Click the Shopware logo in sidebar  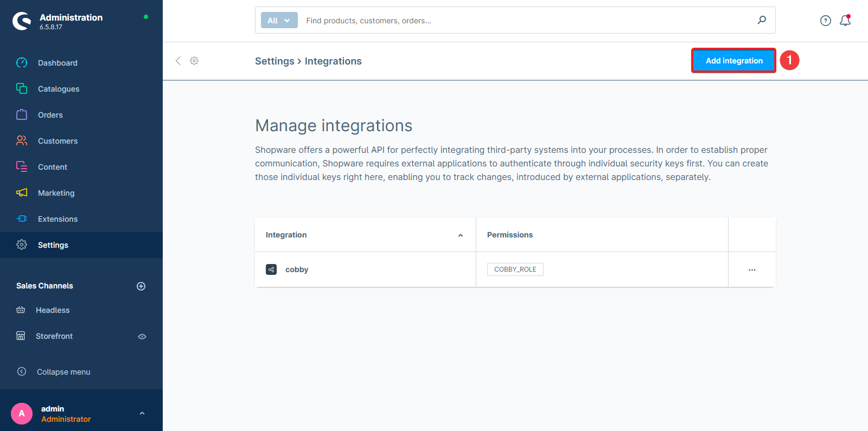22,21
